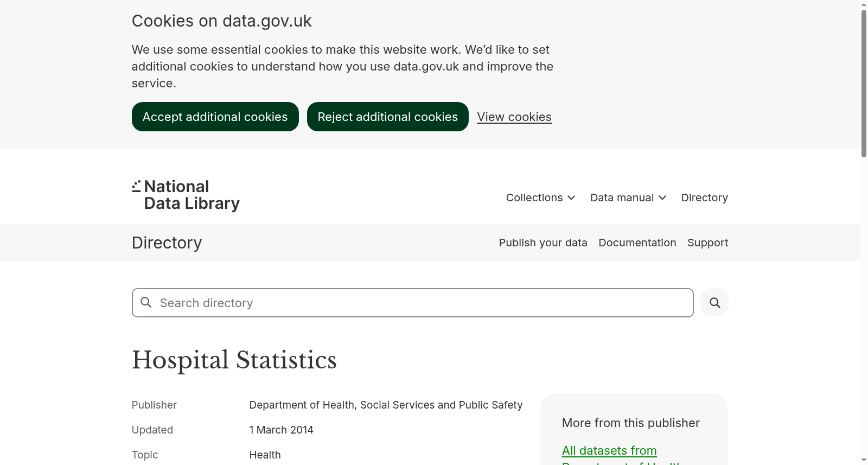Accept additional cookies
This screenshot has height=465, width=868.
point(215,117)
